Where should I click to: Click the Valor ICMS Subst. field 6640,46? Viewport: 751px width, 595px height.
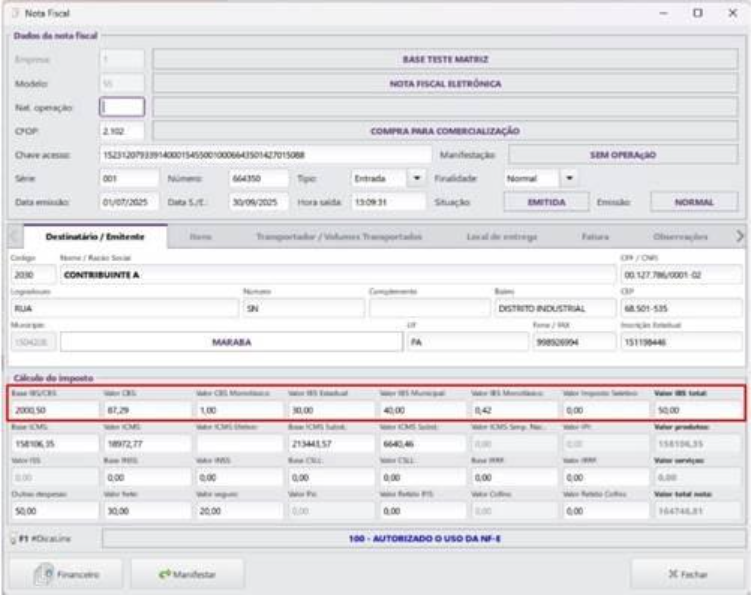422,444
